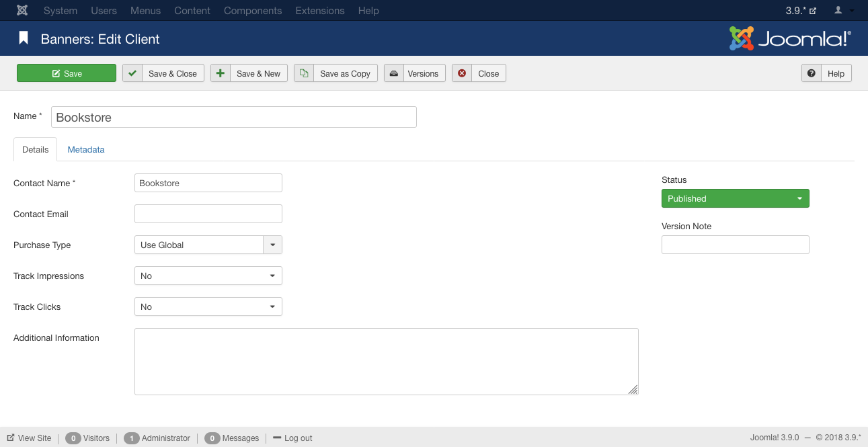
Task: Expand the Track Clicks dropdown
Action: click(x=208, y=307)
